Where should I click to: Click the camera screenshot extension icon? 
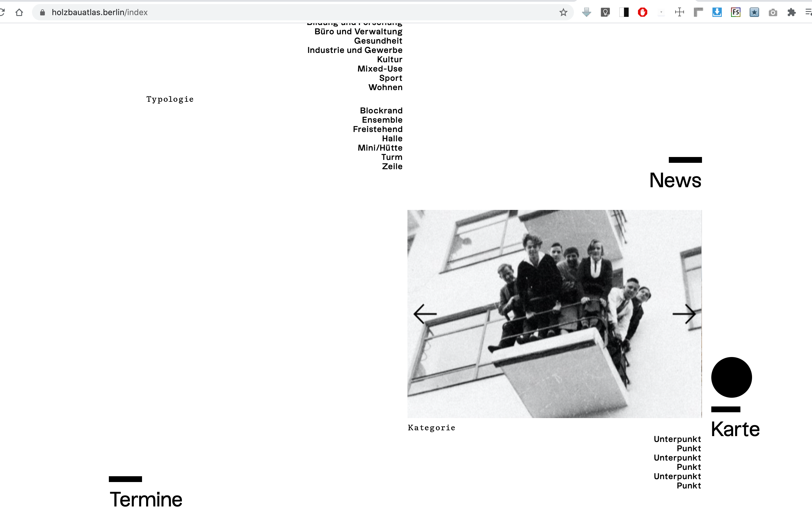[x=773, y=13]
